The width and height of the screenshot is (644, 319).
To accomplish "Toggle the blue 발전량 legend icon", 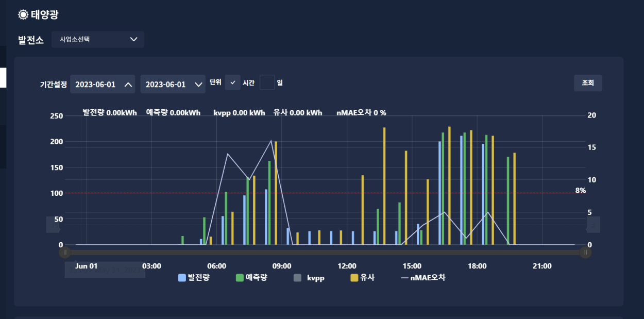I will click(182, 278).
